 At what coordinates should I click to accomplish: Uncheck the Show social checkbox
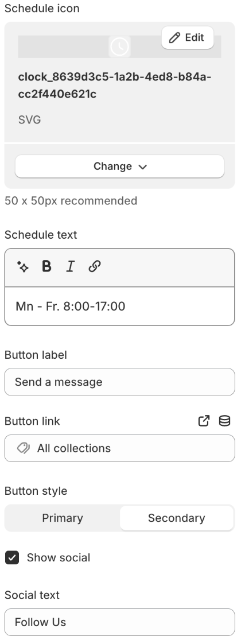12,558
